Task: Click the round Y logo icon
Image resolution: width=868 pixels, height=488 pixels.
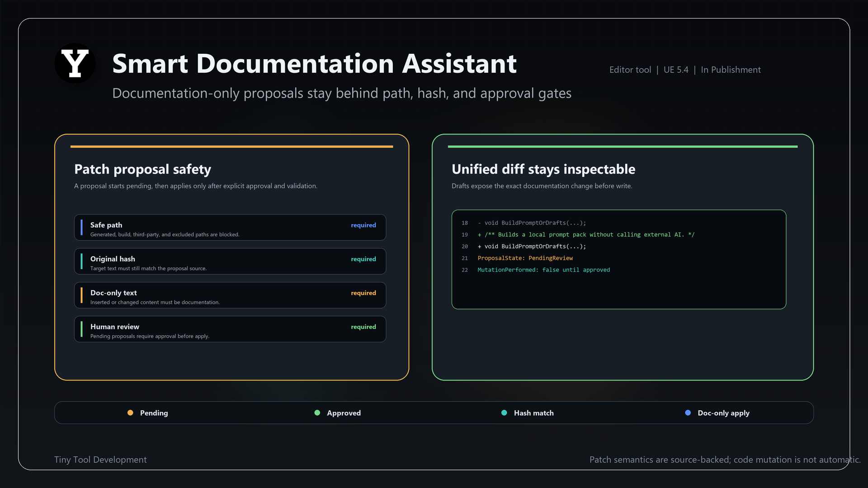Action: click(75, 63)
